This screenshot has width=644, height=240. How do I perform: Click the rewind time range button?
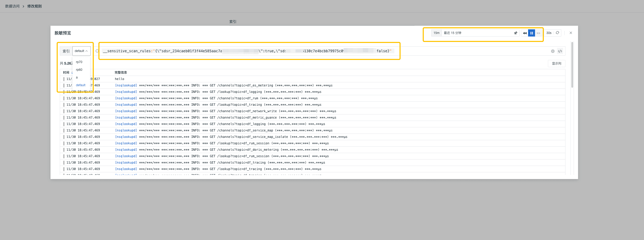525,33
